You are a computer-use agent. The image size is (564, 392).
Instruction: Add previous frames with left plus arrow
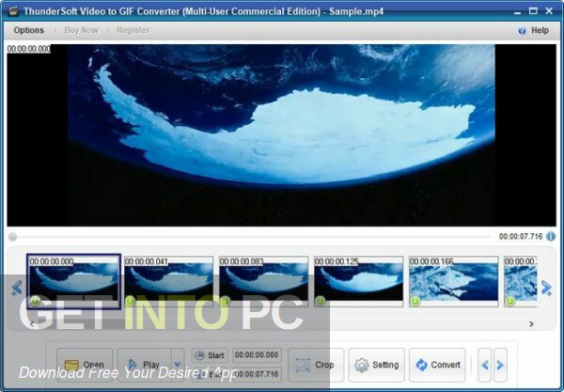click(x=17, y=288)
